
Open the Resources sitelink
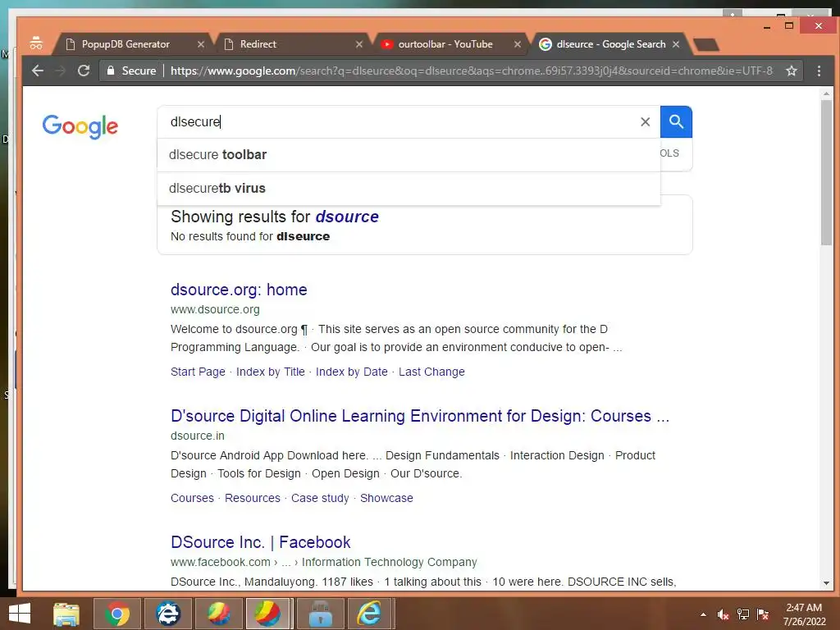click(253, 498)
